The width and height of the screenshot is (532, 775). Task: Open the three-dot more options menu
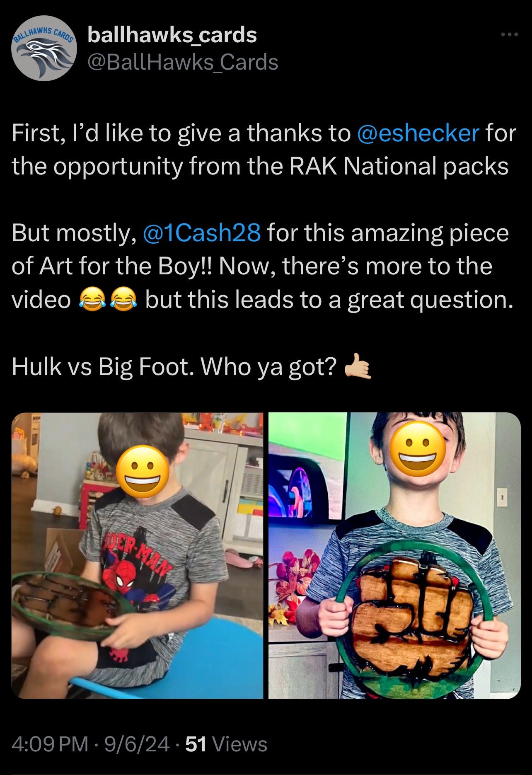click(x=510, y=34)
